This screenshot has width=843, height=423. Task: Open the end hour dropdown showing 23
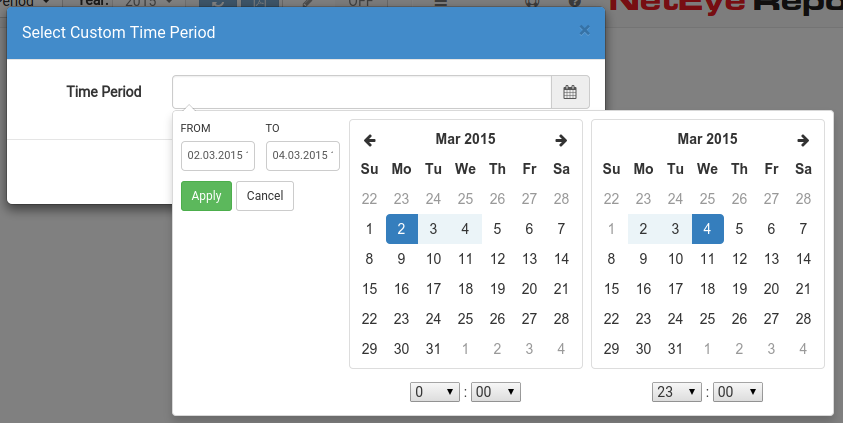(x=676, y=392)
